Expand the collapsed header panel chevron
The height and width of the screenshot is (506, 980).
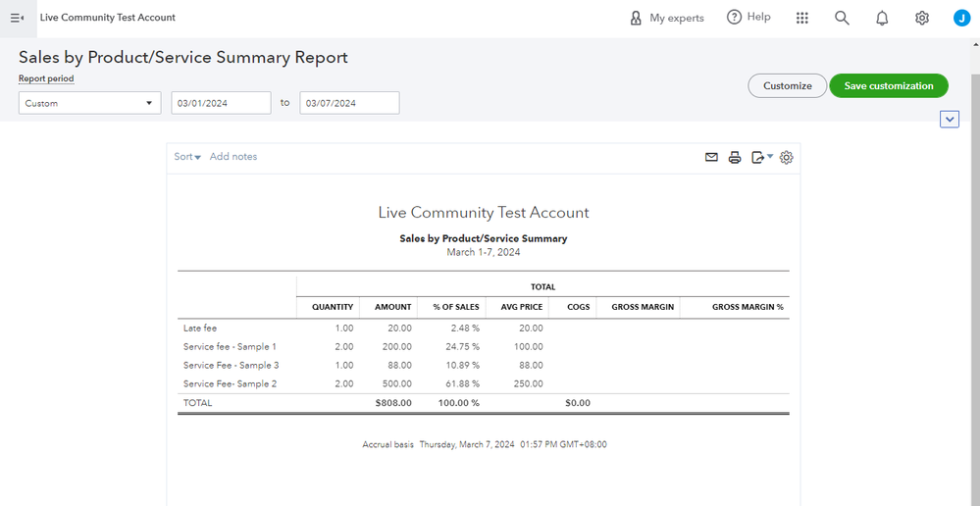point(949,120)
